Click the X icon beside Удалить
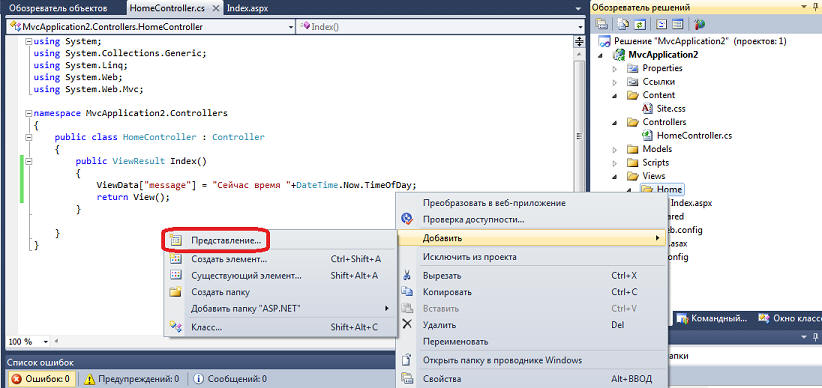 click(x=407, y=325)
